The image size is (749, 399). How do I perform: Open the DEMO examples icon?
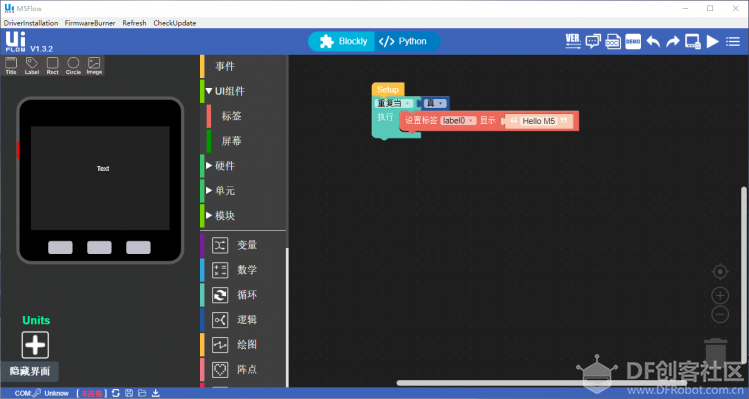[x=633, y=42]
